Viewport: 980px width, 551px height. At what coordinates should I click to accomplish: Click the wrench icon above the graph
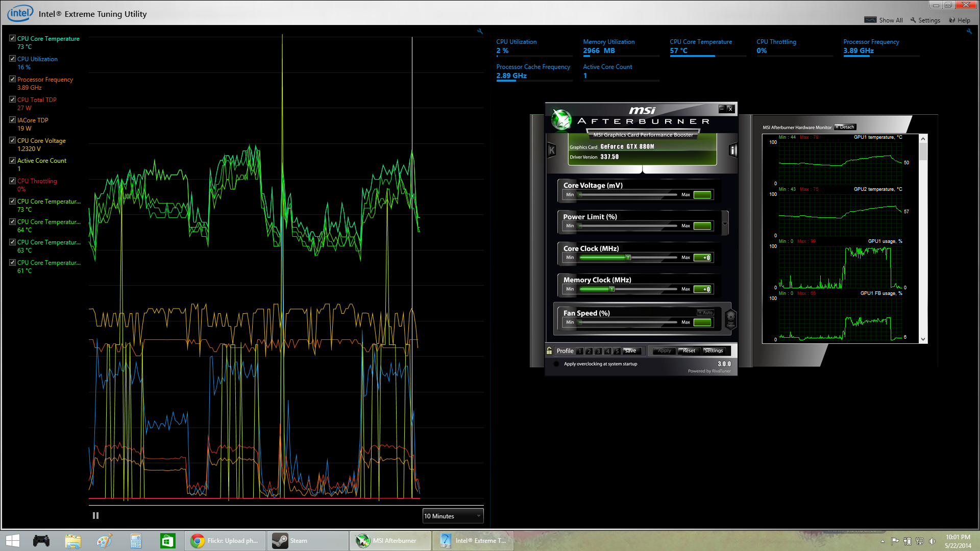[x=480, y=32]
